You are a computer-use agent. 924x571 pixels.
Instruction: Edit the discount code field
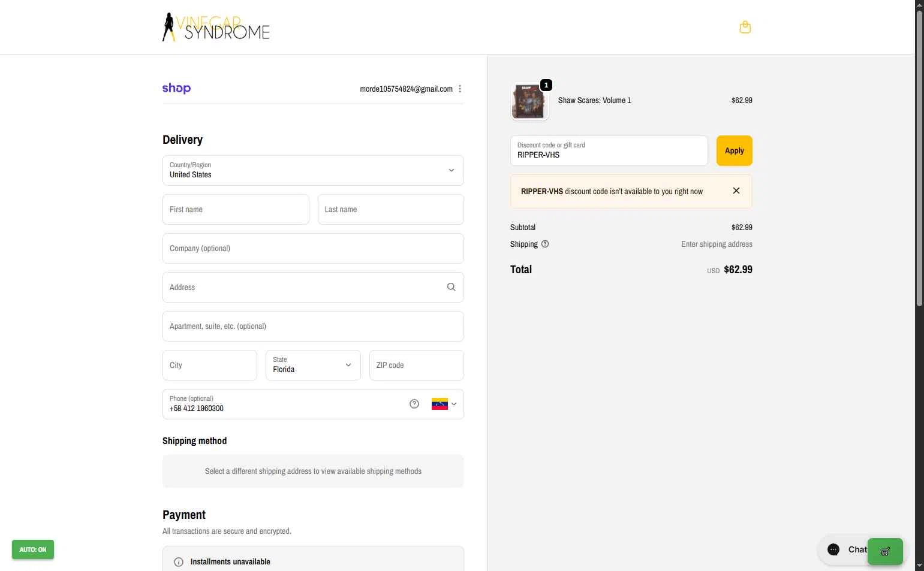click(609, 150)
